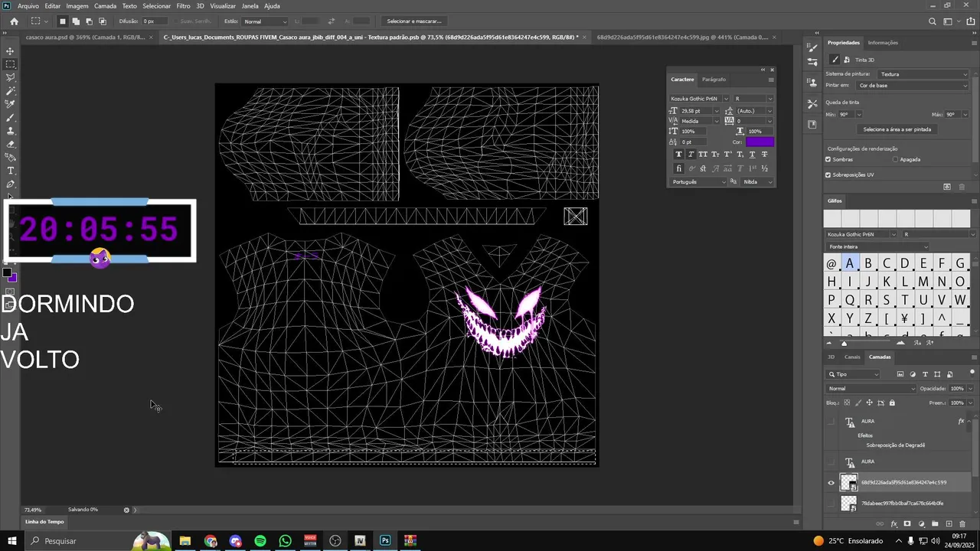Screen dimensions: 980x551
Task: Click the Selecionar e mascarar button
Action: 414,21
